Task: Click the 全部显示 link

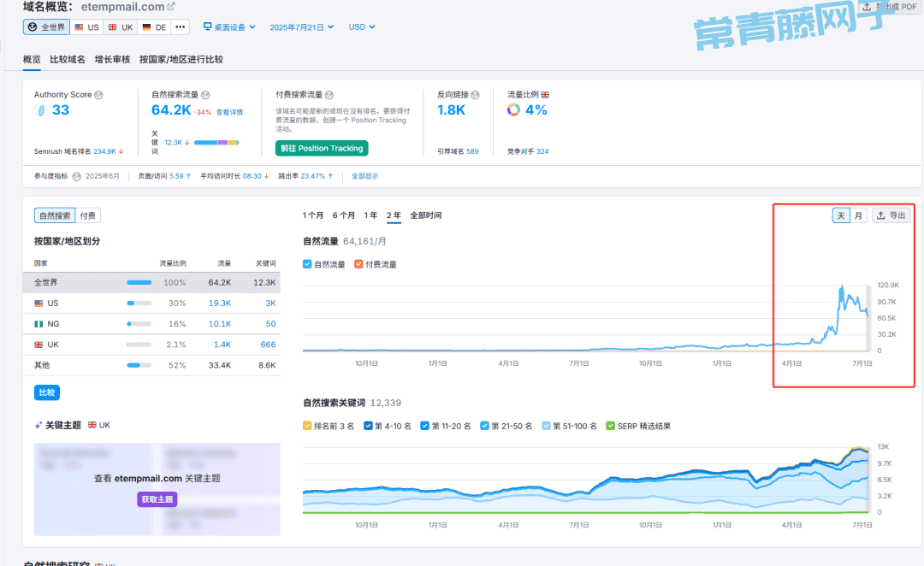Action: [x=365, y=176]
